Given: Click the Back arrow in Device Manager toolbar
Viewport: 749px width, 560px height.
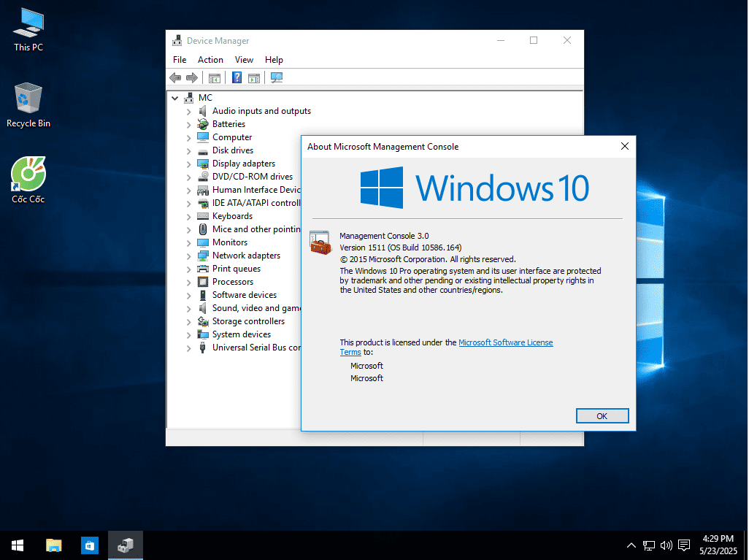Looking at the screenshot, I should [x=175, y=77].
